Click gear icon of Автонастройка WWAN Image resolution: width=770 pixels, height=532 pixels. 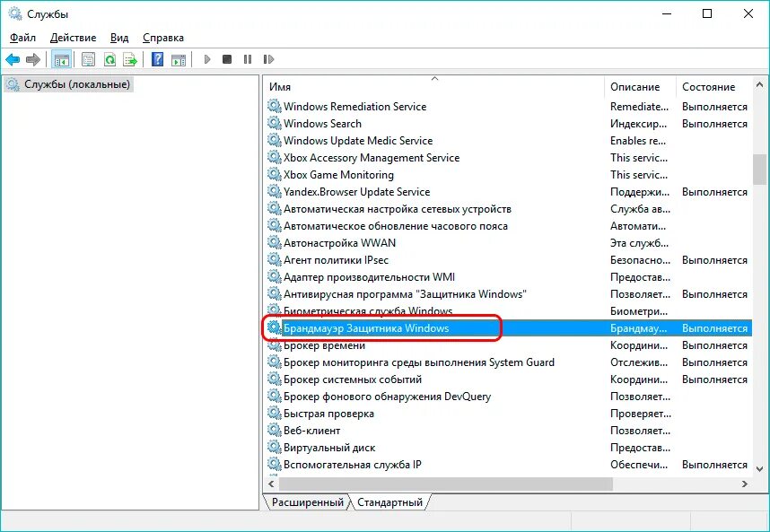[x=274, y=242]
